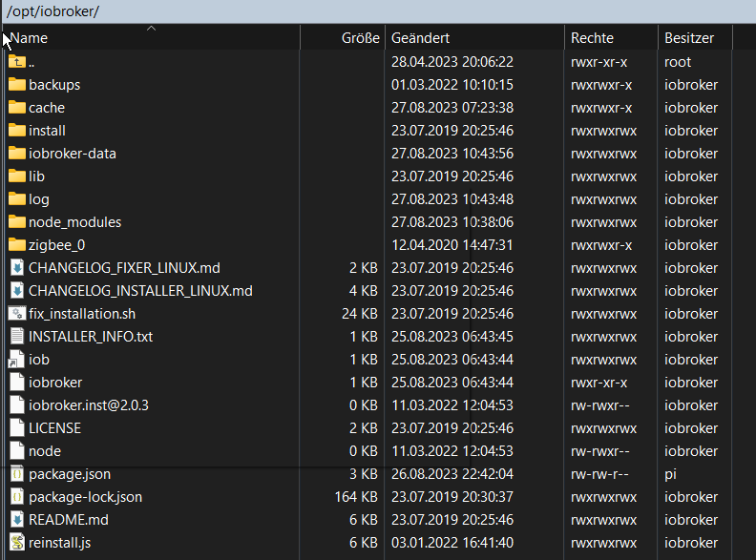Image resolution: width=756 pixels, height=560 pixels.
Task: Click the owner root in parent row
Action: tap(678, 62)
